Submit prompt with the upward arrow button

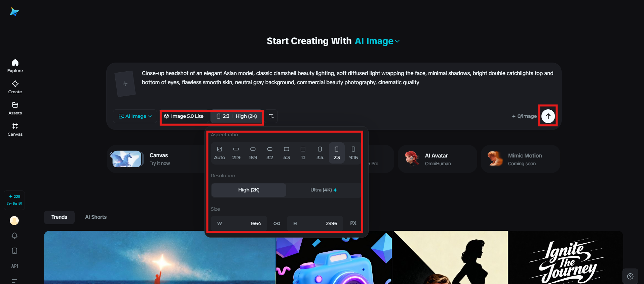click(548, 116)
